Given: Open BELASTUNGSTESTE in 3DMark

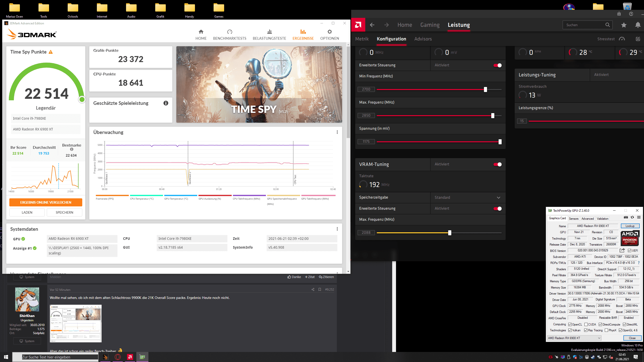Looking at the screenshot, I should pos(269,35).
